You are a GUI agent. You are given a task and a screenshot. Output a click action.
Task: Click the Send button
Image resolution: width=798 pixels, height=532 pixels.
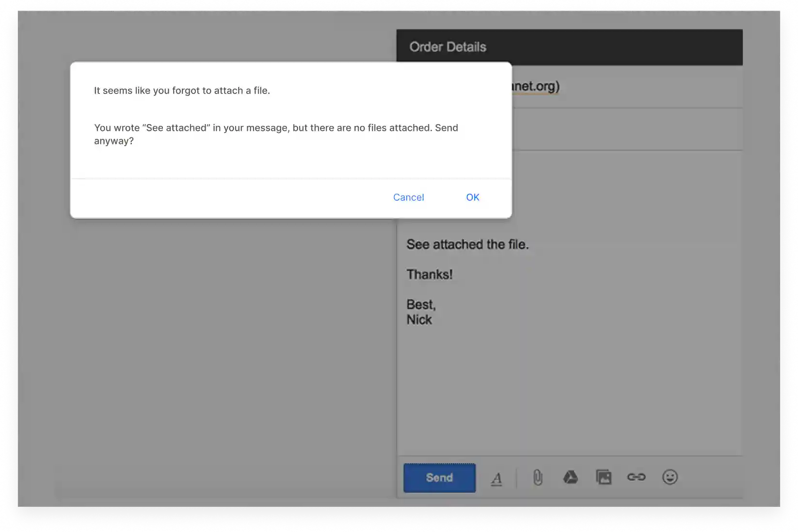439,478
